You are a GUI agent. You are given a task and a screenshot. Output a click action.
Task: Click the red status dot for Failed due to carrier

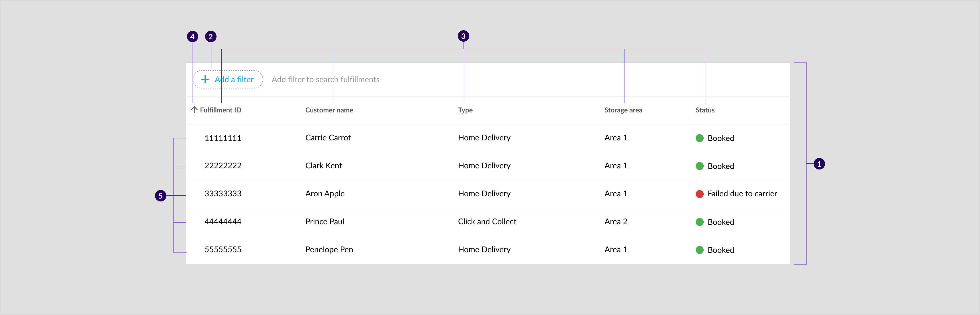click(699, 194)
